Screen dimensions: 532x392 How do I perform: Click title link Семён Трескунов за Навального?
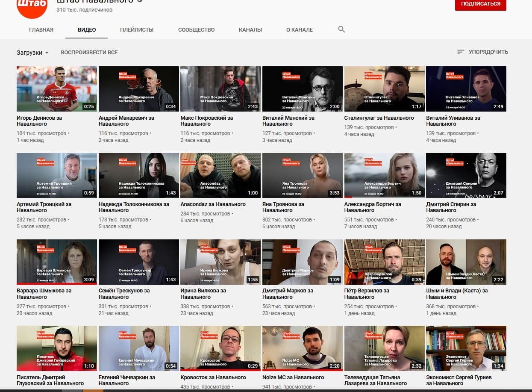coord(124,294)
